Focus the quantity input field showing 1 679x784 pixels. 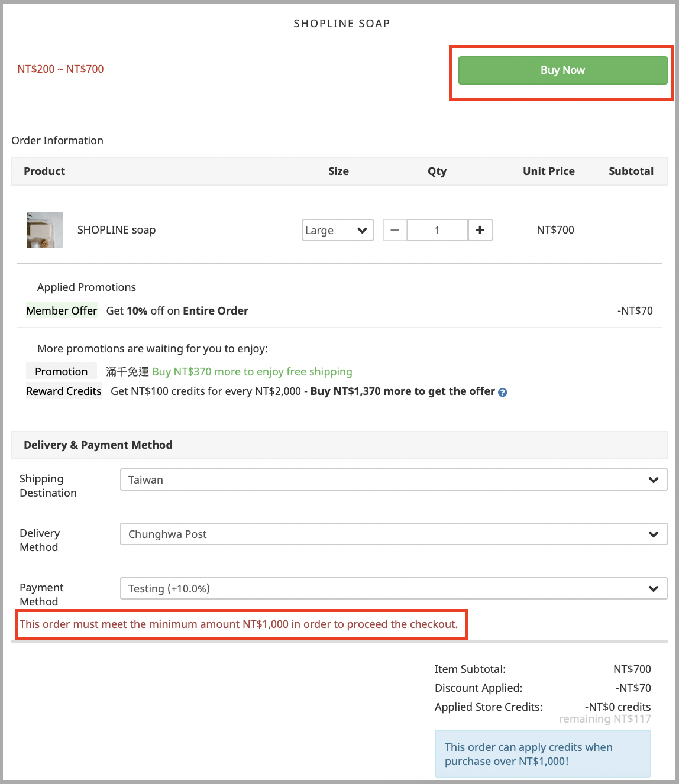coord(437,230)
